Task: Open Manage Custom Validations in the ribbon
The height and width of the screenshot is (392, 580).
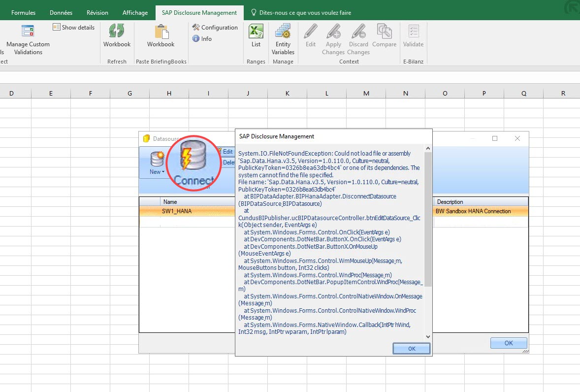Action: click(x=28, y=40)
